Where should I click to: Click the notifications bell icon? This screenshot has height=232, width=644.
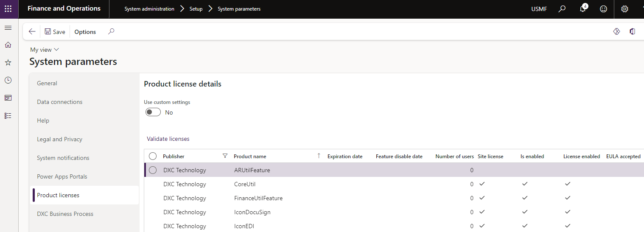point(583,9)
